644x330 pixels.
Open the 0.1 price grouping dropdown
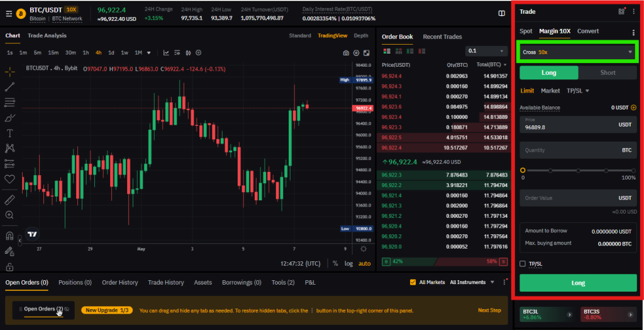pos(486,51)
